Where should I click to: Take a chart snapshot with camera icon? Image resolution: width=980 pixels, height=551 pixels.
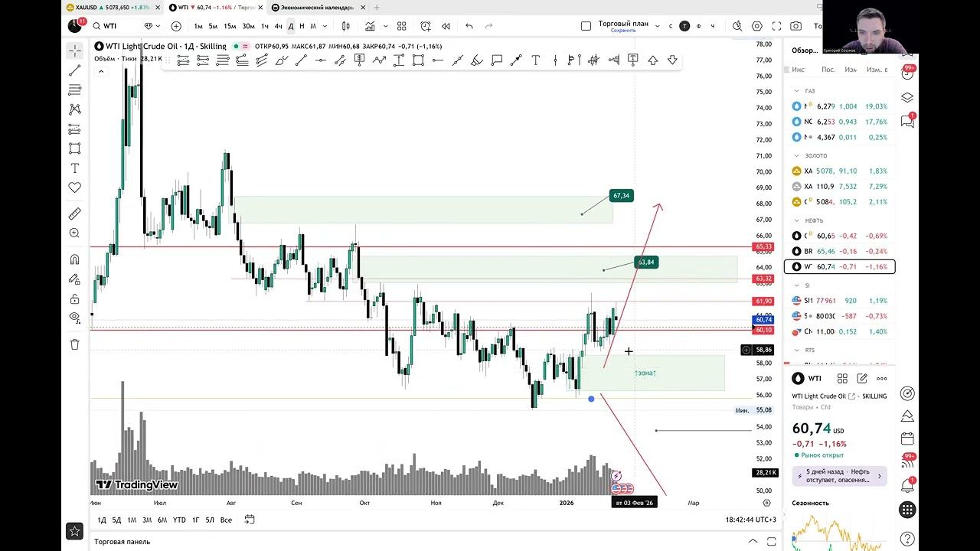click(x=796, y=26)
